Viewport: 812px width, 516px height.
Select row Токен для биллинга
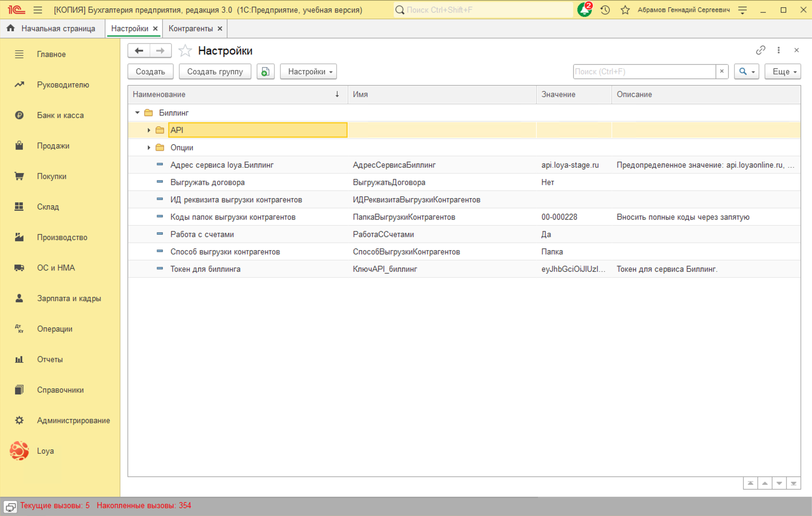pos(464,269)
